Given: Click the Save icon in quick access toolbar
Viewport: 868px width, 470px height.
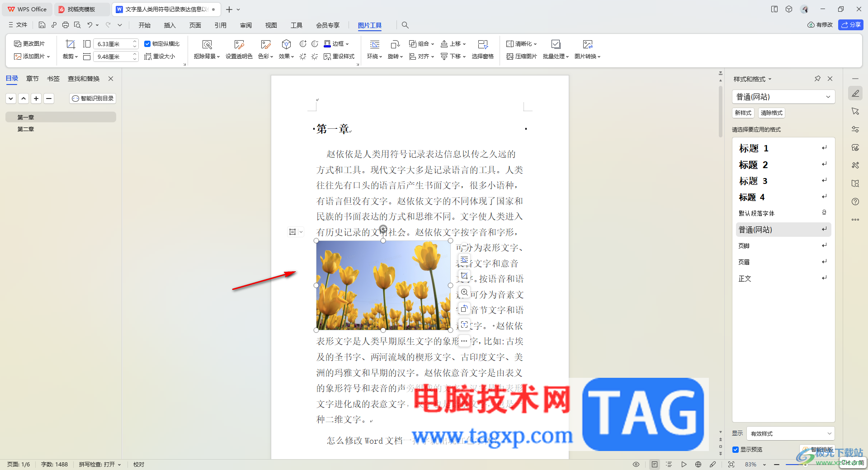Looking at the screenshot, I should (42, 25).
